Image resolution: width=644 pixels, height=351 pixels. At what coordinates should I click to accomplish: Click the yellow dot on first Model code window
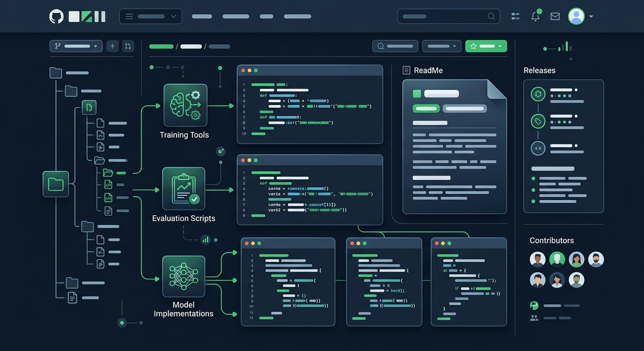pos(253,244)
